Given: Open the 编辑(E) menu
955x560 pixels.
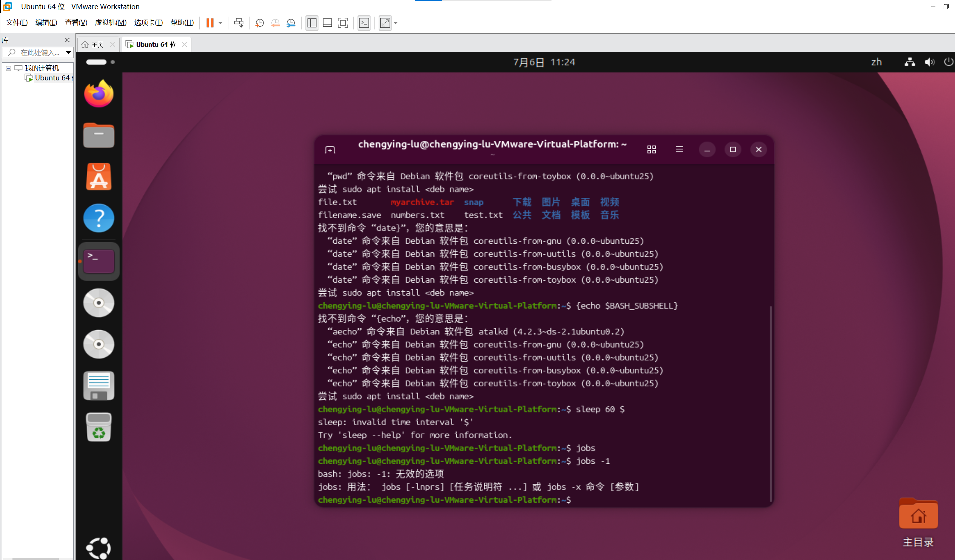Looking at the screenshot, I should pos(46,23).
